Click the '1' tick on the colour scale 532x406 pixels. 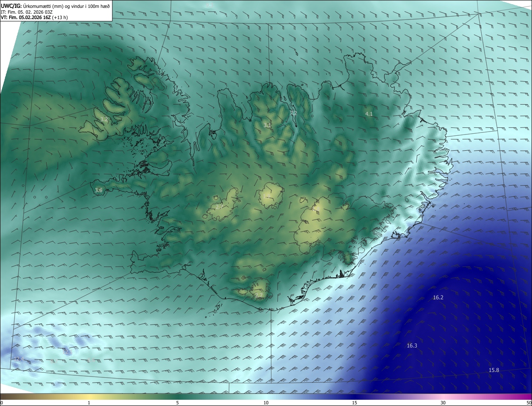89,403
